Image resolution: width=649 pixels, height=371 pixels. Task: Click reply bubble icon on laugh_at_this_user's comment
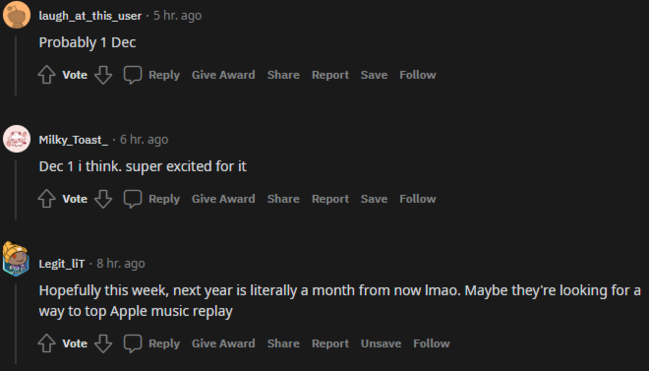tap(132, 75)
